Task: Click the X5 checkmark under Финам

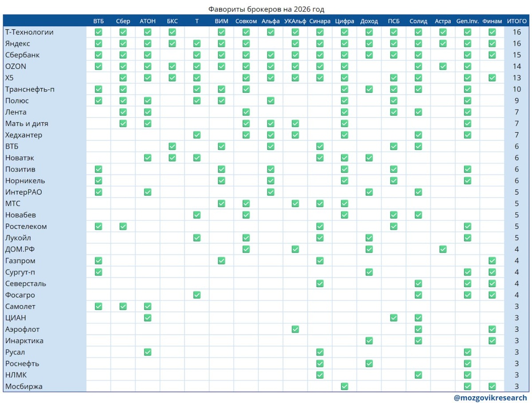Action: [492, 78]
